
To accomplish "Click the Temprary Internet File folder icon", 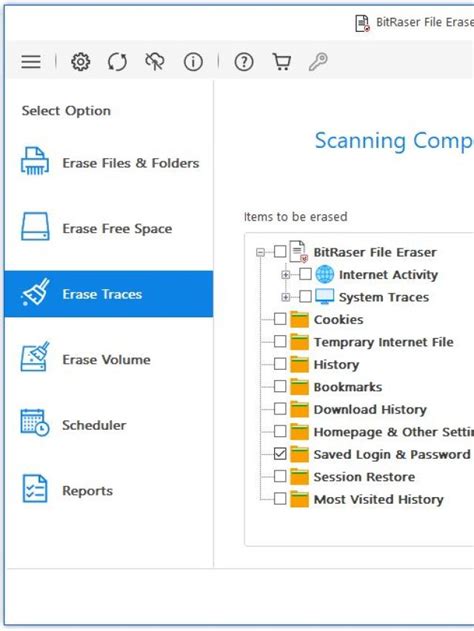I will point(299,342).
